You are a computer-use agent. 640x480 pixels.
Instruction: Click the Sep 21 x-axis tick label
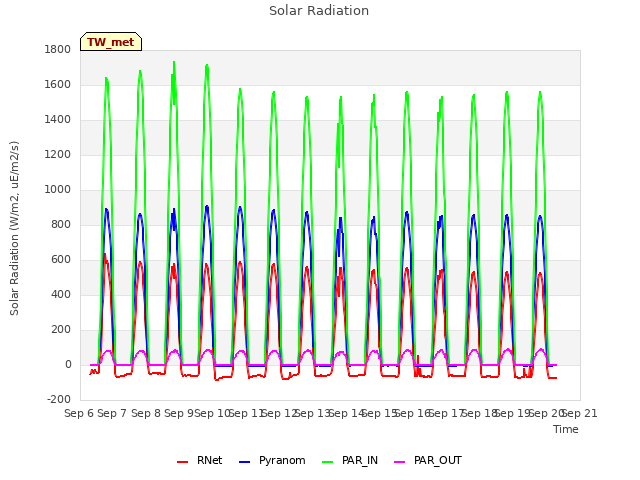[580, 413]
